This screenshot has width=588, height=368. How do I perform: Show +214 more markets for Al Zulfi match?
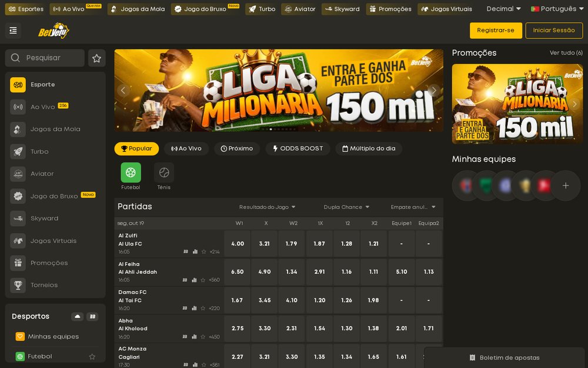pyautogui.click(x=215, y=252)
